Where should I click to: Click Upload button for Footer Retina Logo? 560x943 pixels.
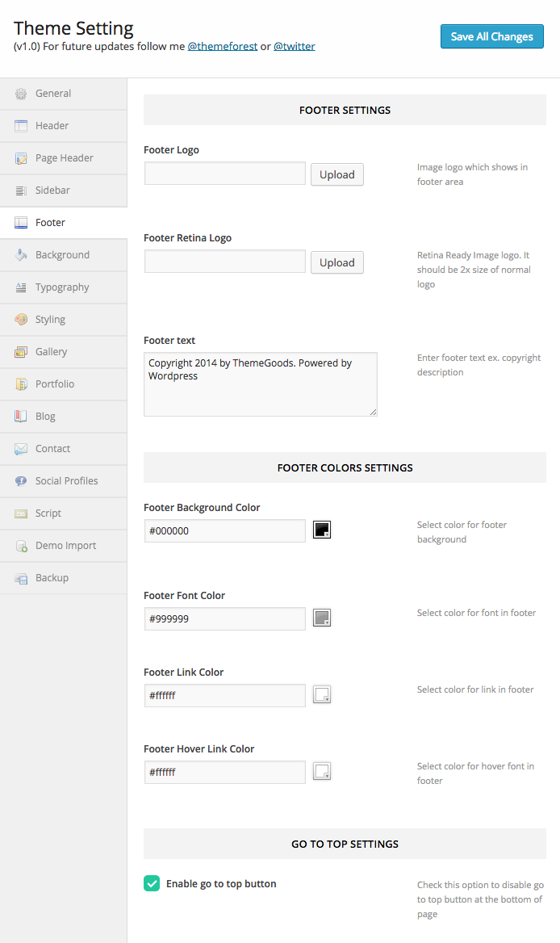pos(336,262)
